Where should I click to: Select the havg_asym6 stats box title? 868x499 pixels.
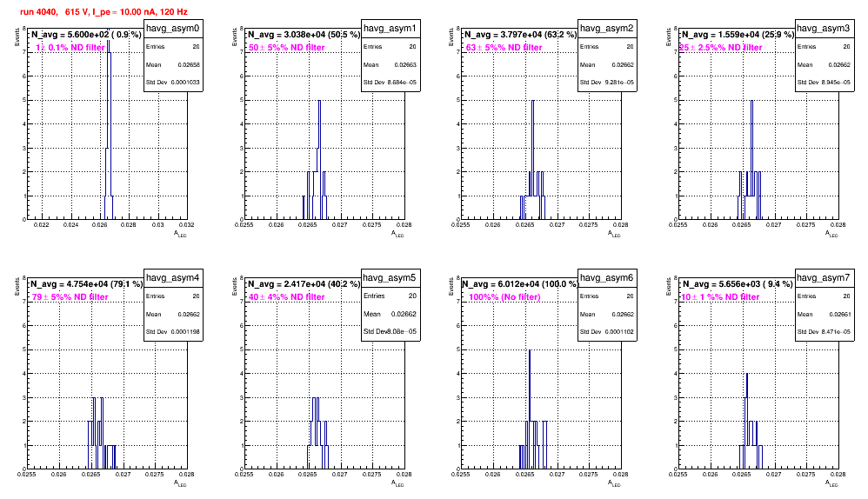607,277
